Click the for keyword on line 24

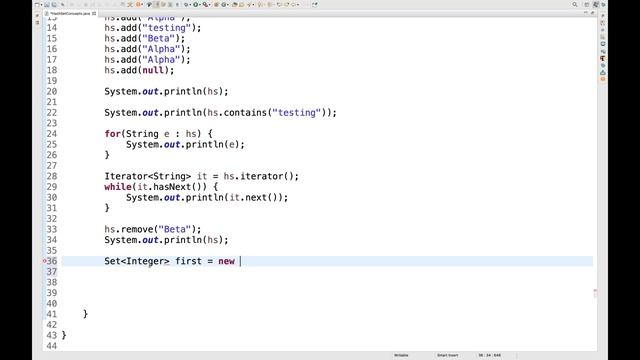click(x=112, y=134)
